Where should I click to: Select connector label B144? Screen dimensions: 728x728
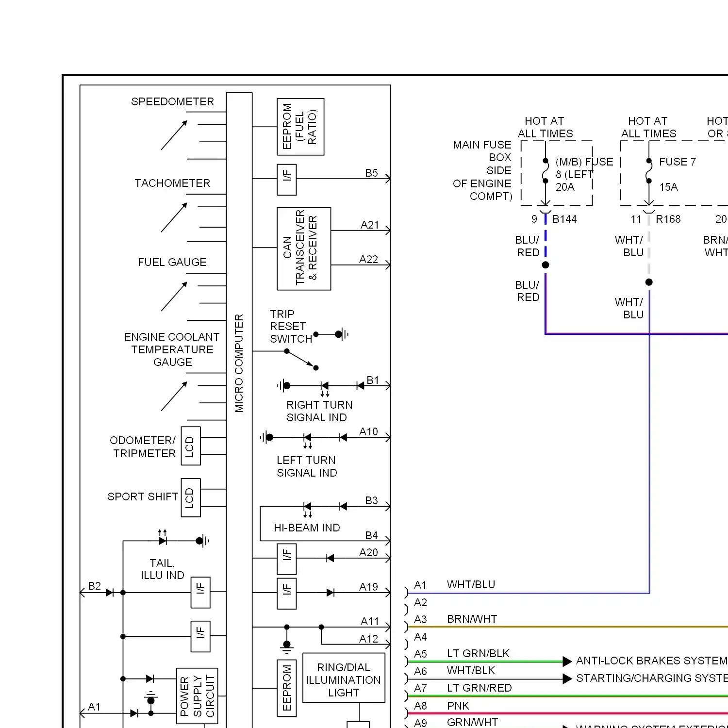(564, 219)
